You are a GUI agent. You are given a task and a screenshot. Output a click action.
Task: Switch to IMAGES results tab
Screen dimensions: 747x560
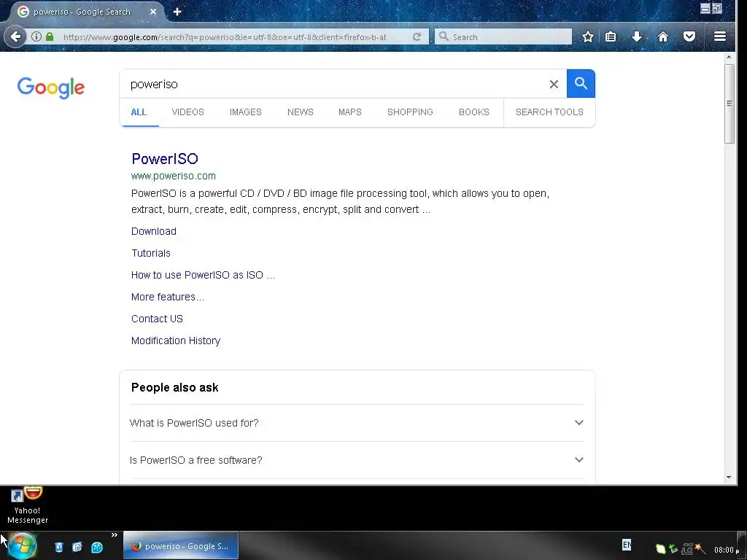(245, 112)
